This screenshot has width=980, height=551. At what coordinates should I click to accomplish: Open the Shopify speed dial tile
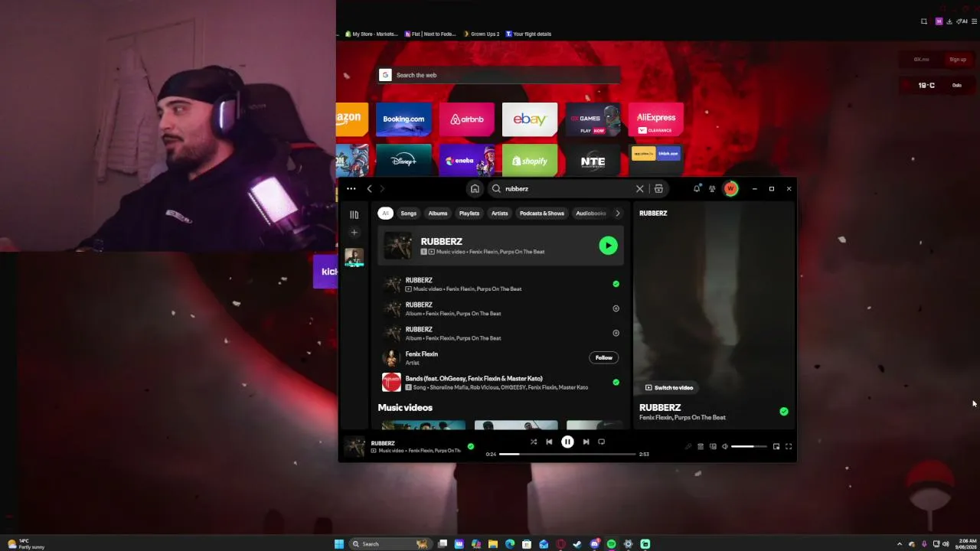530,161
